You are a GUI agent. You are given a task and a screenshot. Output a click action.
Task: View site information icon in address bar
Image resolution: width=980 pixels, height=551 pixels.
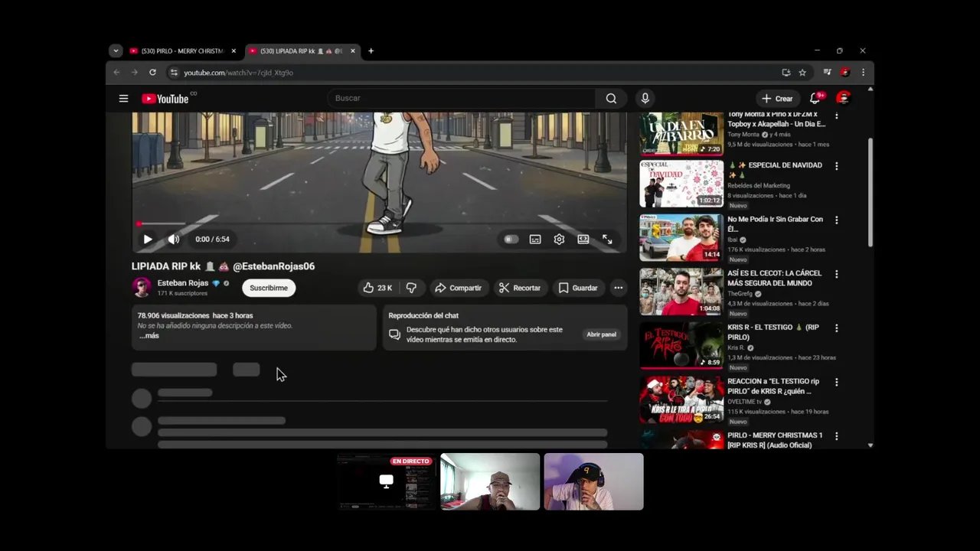(x=174, y=73)
